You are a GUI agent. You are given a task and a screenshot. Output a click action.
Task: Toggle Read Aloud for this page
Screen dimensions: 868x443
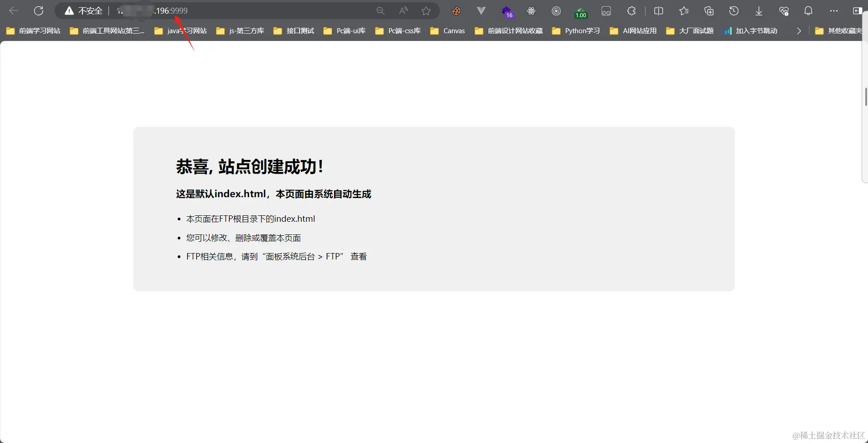[403, 11]
